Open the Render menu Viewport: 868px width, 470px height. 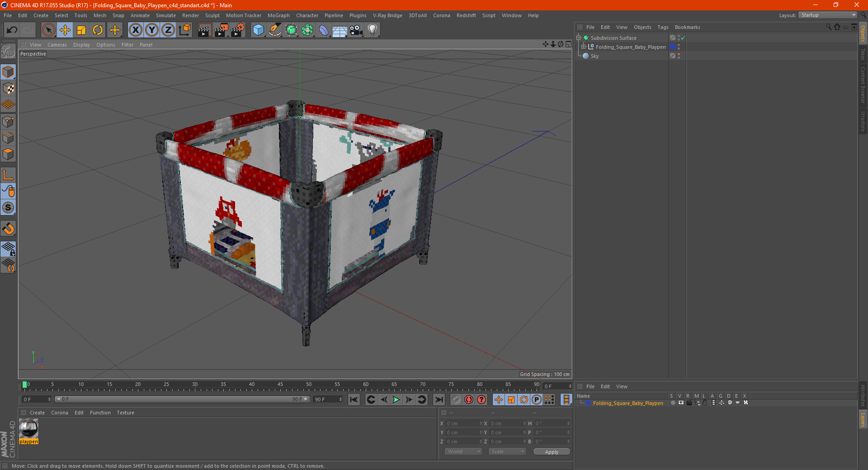[190, 15]
